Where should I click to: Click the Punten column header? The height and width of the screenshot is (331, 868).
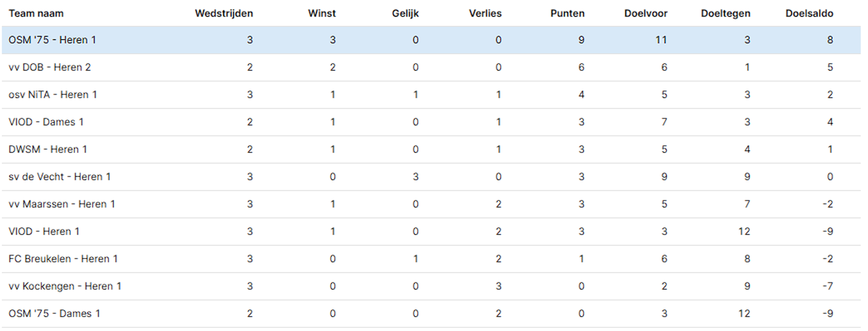pos(567,14)
